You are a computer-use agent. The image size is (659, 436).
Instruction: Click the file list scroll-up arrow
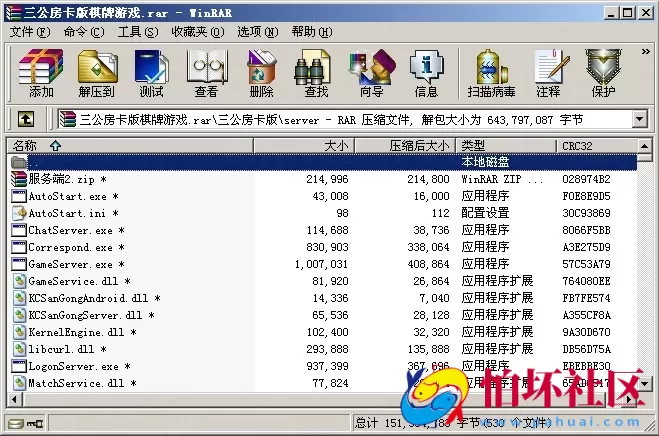pos(645,146)
